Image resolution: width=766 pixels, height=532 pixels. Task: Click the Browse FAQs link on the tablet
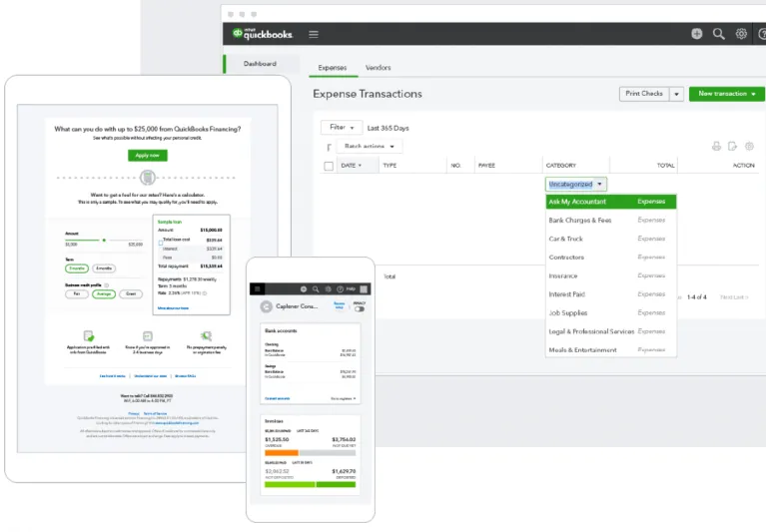[x=185, y=376]
